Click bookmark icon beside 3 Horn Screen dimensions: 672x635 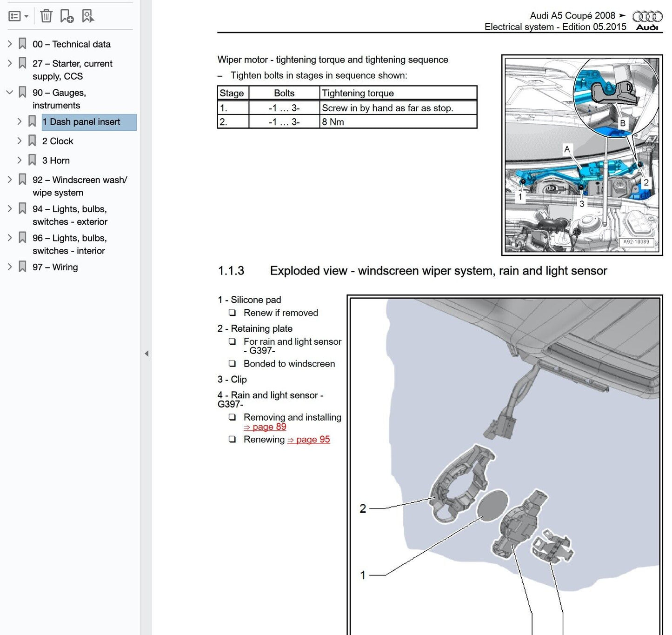pyautogui.click(x=32, y=160)
